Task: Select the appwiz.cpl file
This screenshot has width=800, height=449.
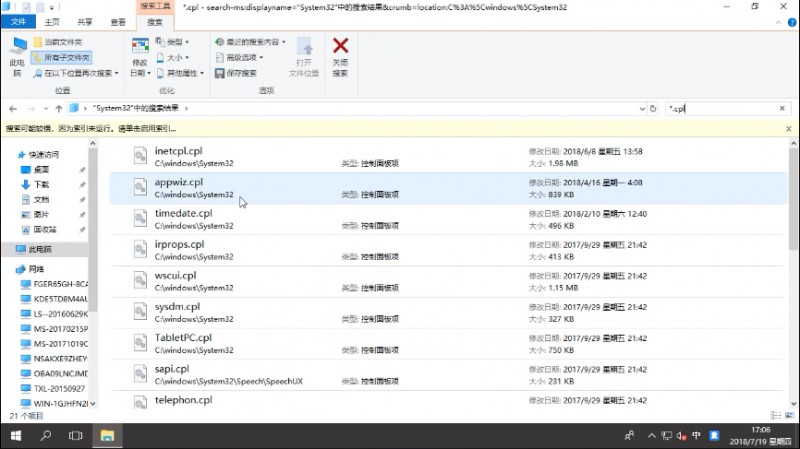Action: click(446, 188)
